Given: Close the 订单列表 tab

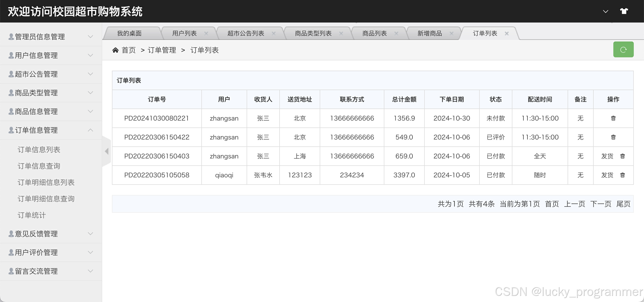Looking at the screenshot, I should (x=507, y=34).
